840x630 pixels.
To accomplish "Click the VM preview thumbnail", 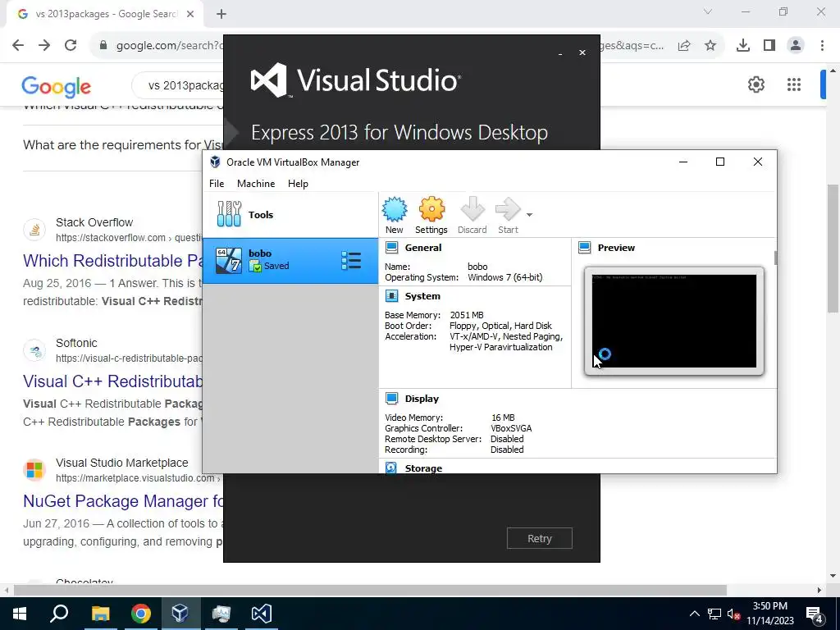I will [x=674, y=322].
